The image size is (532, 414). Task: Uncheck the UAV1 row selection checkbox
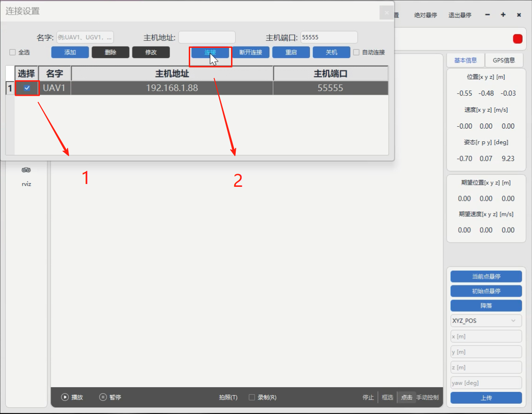point(27,88)
